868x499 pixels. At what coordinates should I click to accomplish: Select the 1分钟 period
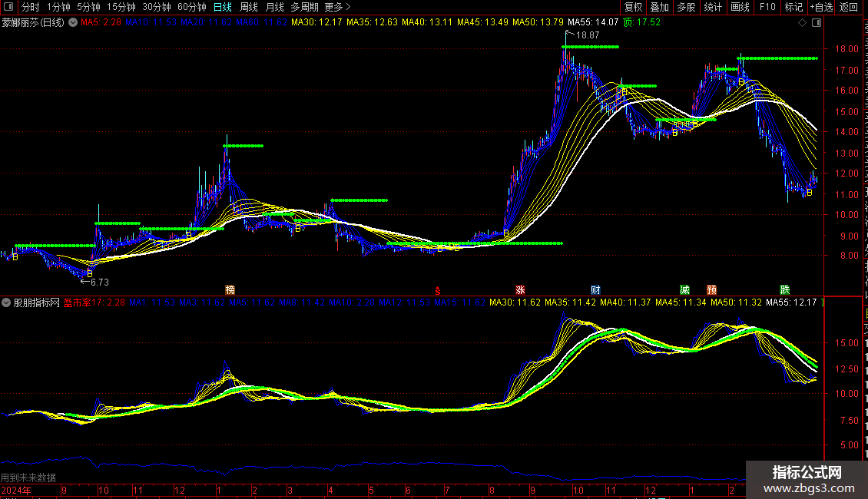click(58, 7)
